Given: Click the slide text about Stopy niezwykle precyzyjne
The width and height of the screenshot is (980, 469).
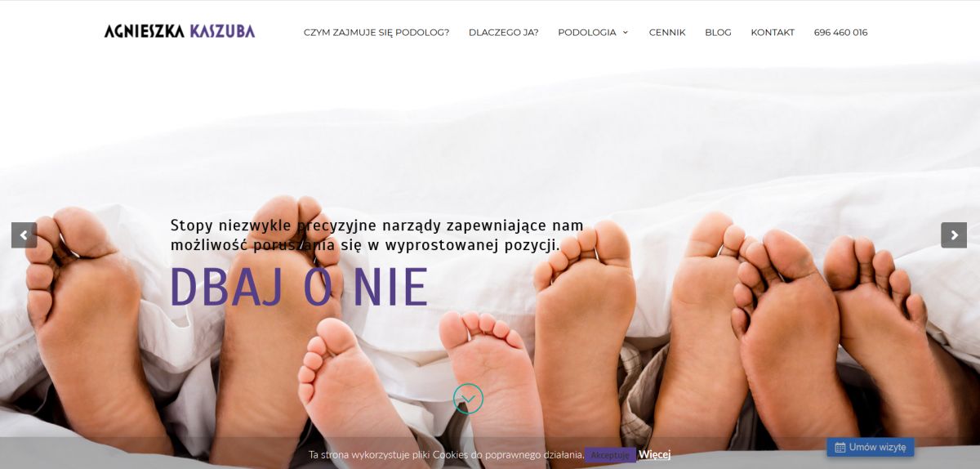Looking at the screenshot, I should pos(376,234).
